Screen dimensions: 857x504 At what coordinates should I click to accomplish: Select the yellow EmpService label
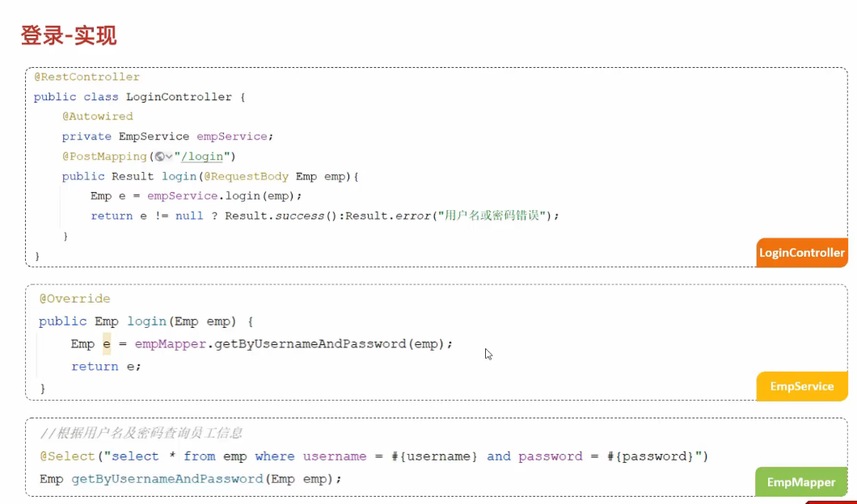(801, 386)
